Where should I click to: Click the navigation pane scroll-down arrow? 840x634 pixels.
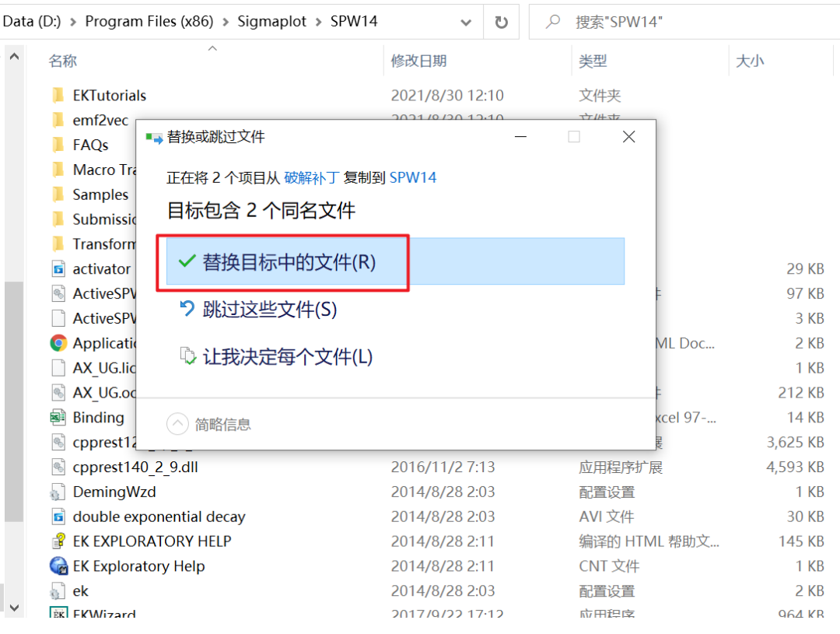(15, 608)
